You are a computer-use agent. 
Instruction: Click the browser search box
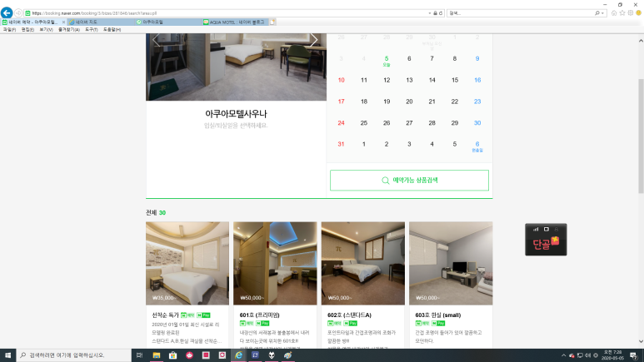[x=521, y=13]
